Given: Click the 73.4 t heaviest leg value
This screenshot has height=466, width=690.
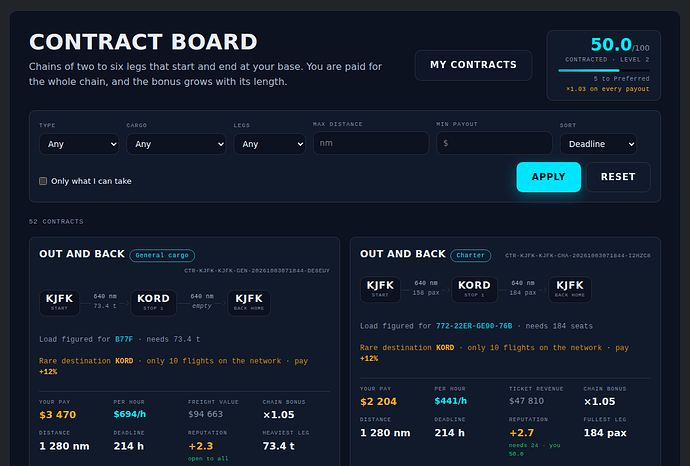Looking at the screenshot, I should [x=279, y=446].
